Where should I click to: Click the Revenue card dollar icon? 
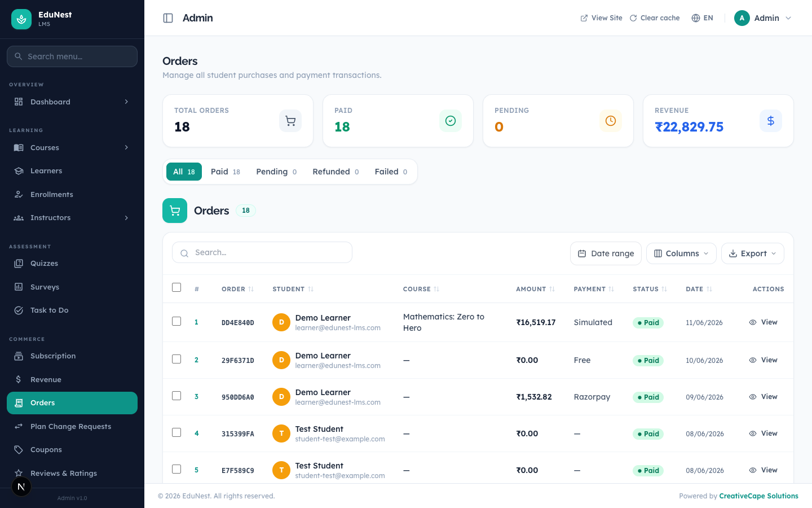771,121
